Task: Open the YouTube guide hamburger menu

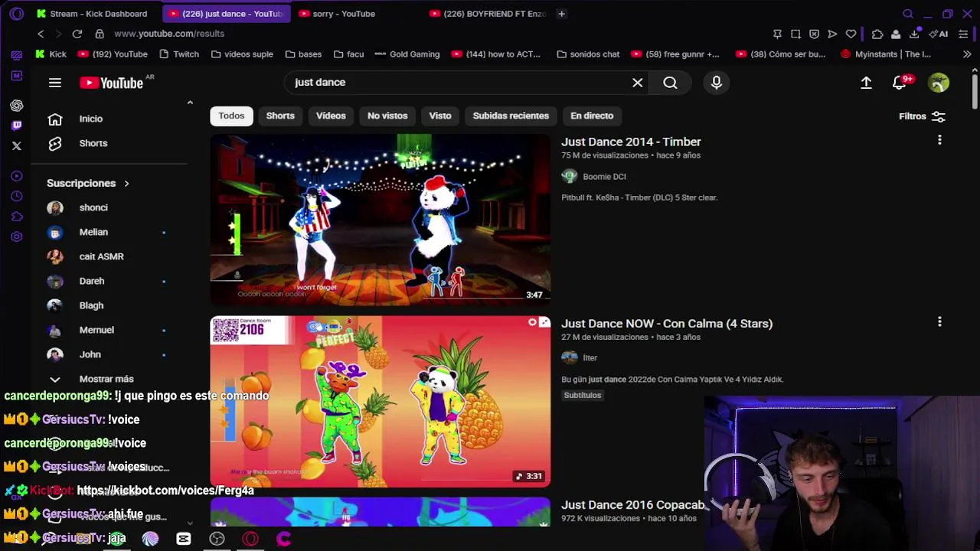Action: tap(55, 83)
